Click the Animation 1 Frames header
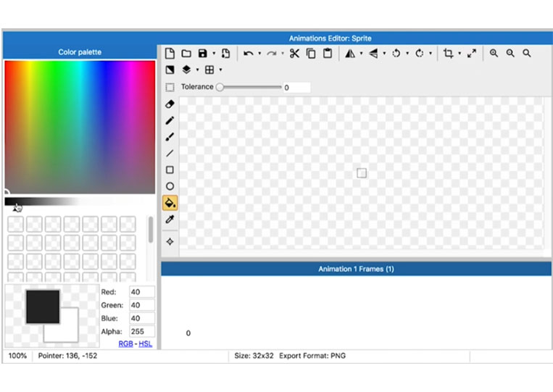The width and height of the screenshot is (553, 392). tap(356, 269)
